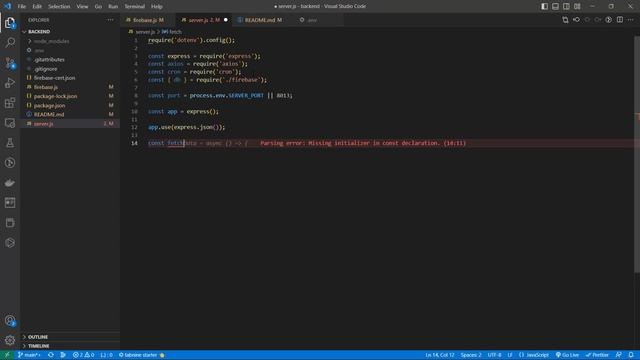Click the Prettier status bar item
Screen dimensions: 640x360
tap(597, 355)
